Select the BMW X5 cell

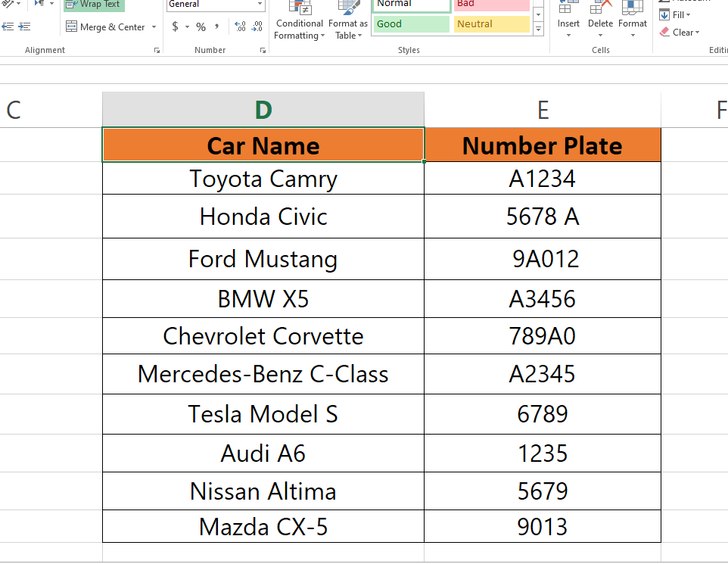263,299
